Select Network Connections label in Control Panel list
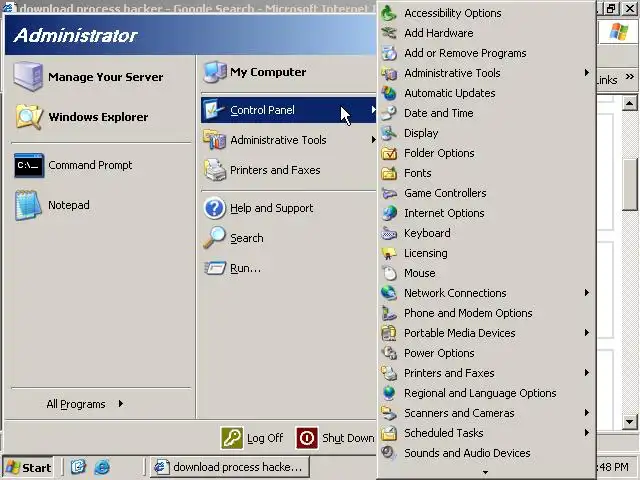This screenshot has width=640, height=480. (455, 293)
